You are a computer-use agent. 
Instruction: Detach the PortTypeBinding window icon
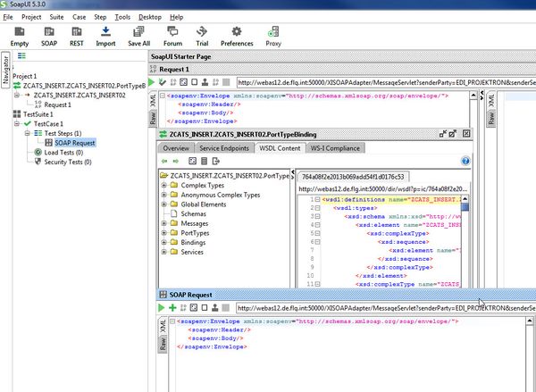pyautogui.click(x=453, y=134)
